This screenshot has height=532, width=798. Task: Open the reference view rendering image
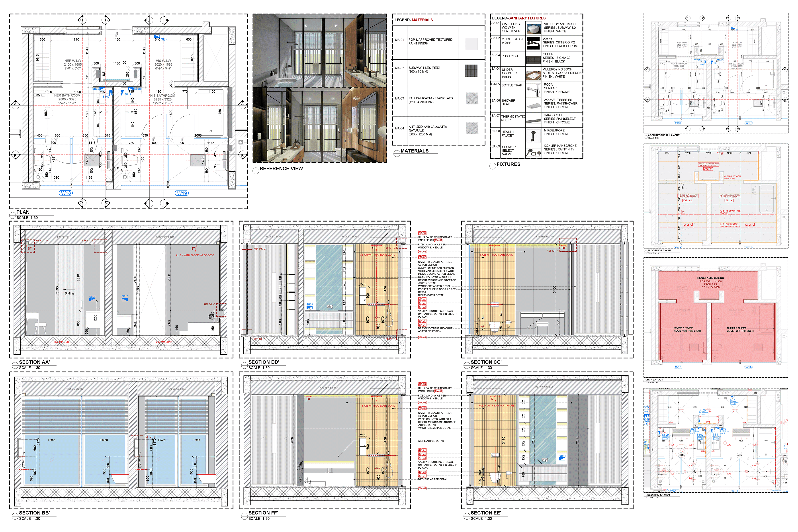(320, 88)
